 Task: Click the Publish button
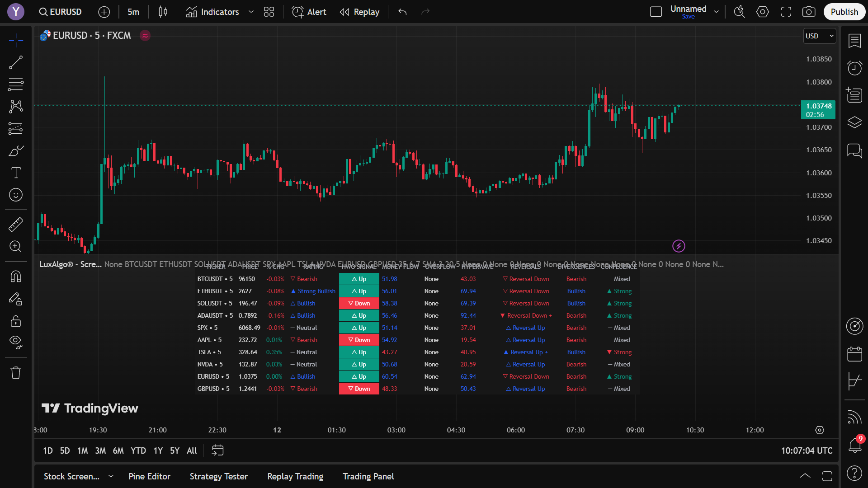844,12
